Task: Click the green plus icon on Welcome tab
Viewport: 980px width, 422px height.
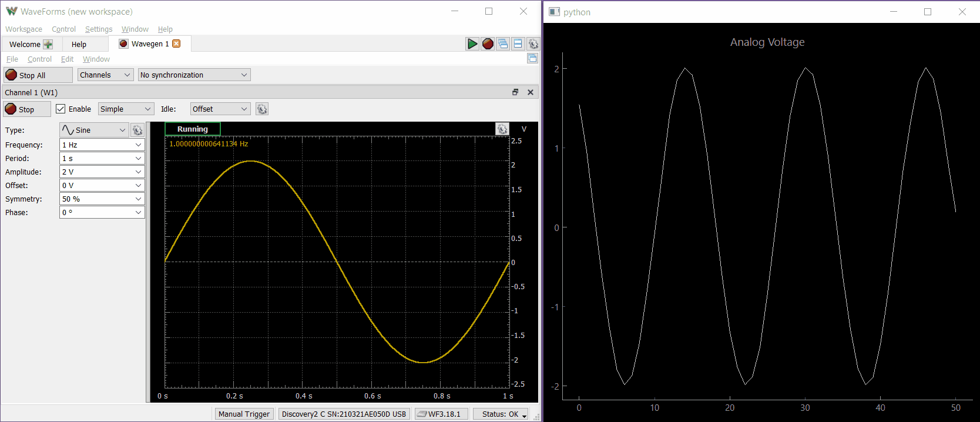Action: [48, 45]
